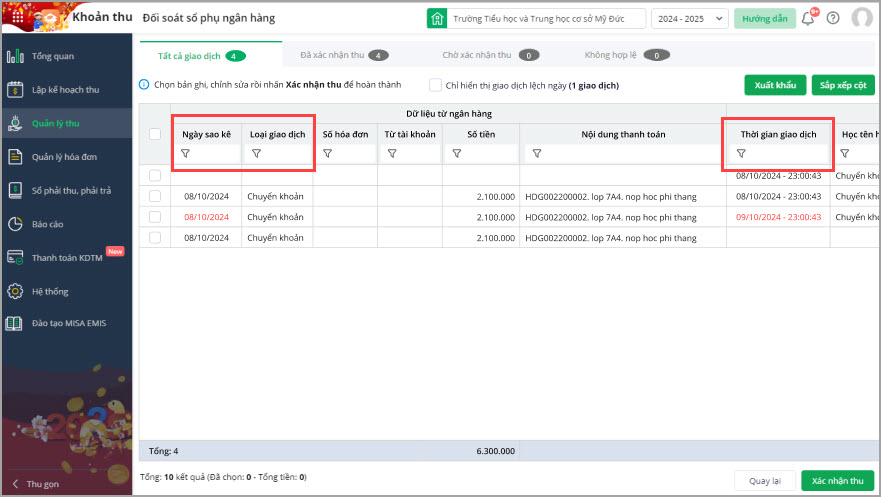Viewport: 881px width, 497px height.
Task: Click the Số hóa đơn column header
Action: pos(345,134)
